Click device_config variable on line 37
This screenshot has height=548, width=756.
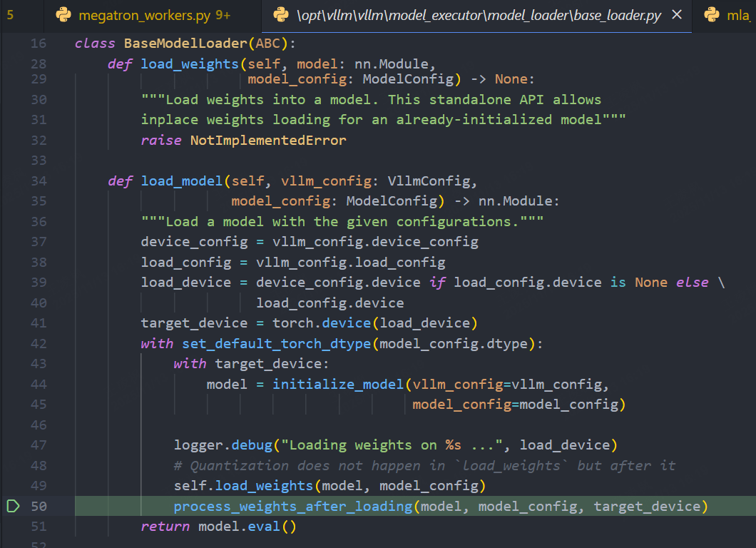point(194,242)
